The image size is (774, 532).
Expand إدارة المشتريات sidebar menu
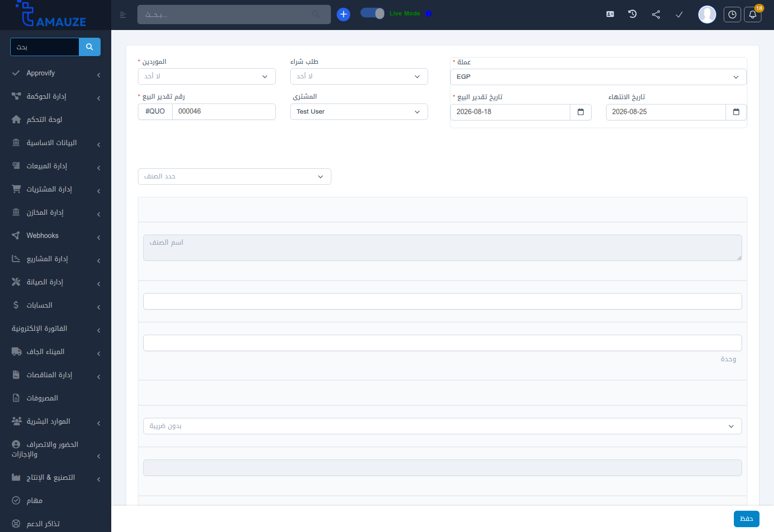point(56,189)
